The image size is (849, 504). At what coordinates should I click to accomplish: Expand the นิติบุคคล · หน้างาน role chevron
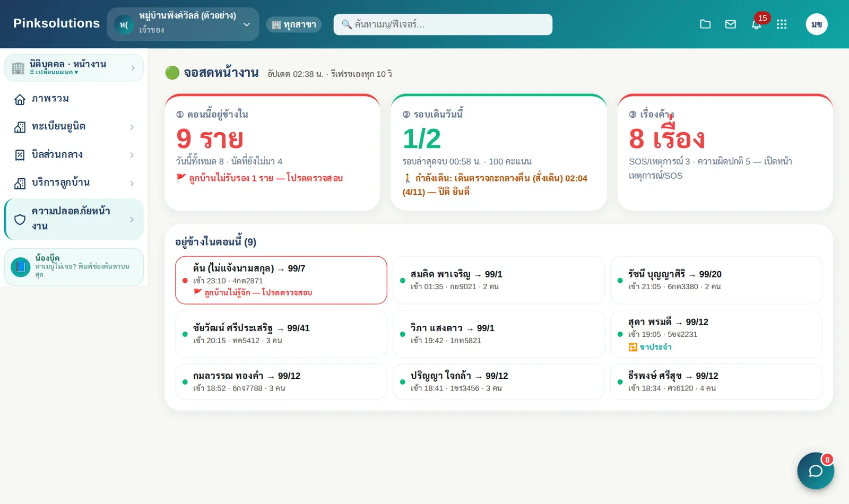[133, 68]
